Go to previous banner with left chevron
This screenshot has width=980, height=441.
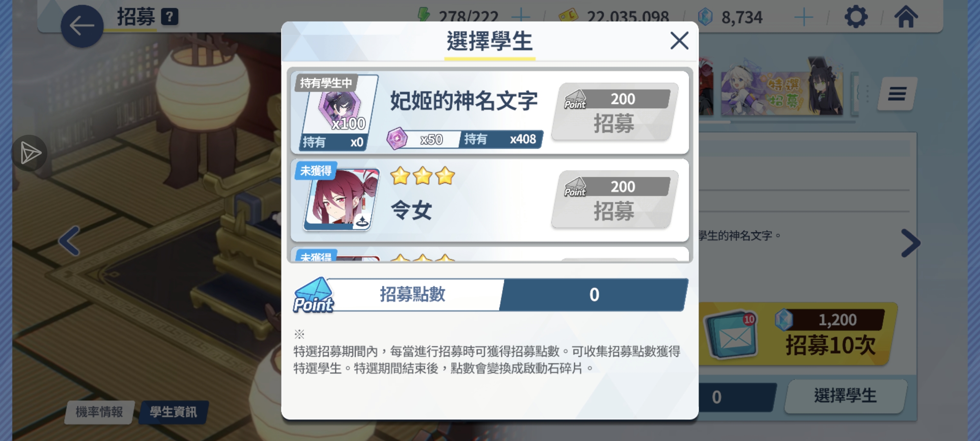69,241
